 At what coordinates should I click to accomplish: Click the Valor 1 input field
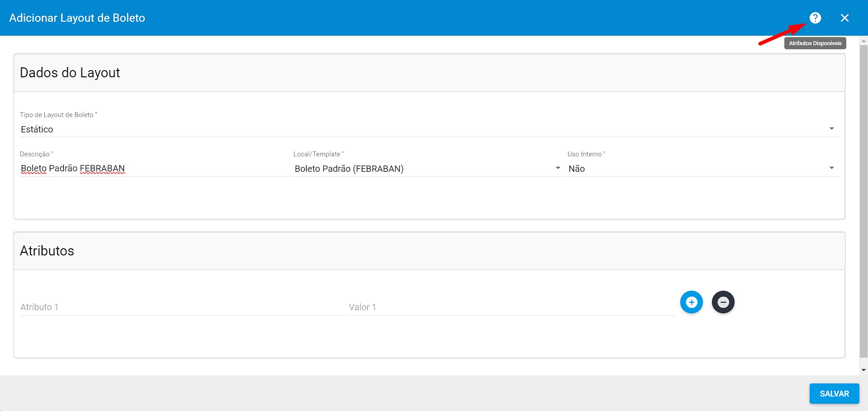[512, 307]
